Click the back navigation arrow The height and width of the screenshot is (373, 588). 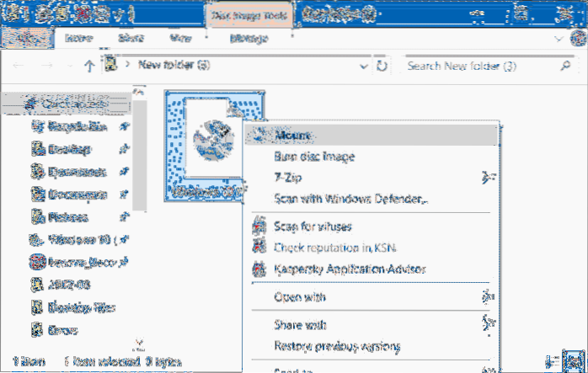pyautogui.click(x=19, y=65)
